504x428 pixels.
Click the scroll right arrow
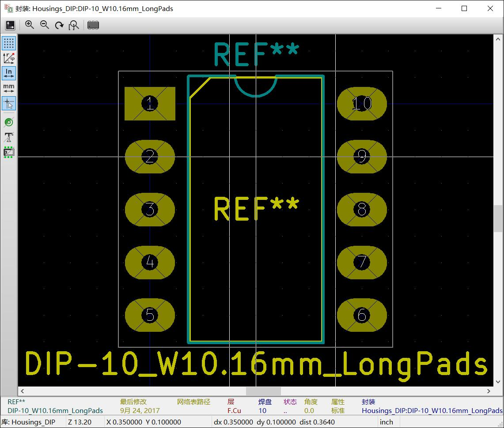pyautogui.click(x=489, y=391)
